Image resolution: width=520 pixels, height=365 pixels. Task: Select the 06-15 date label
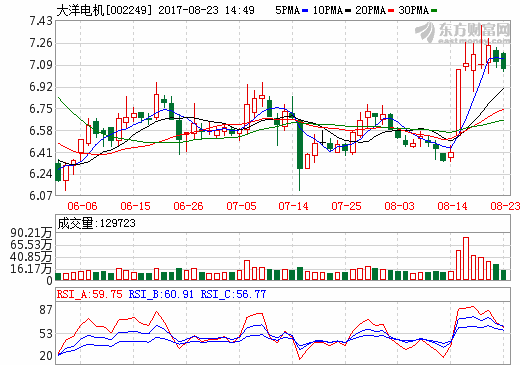[135, 206]
